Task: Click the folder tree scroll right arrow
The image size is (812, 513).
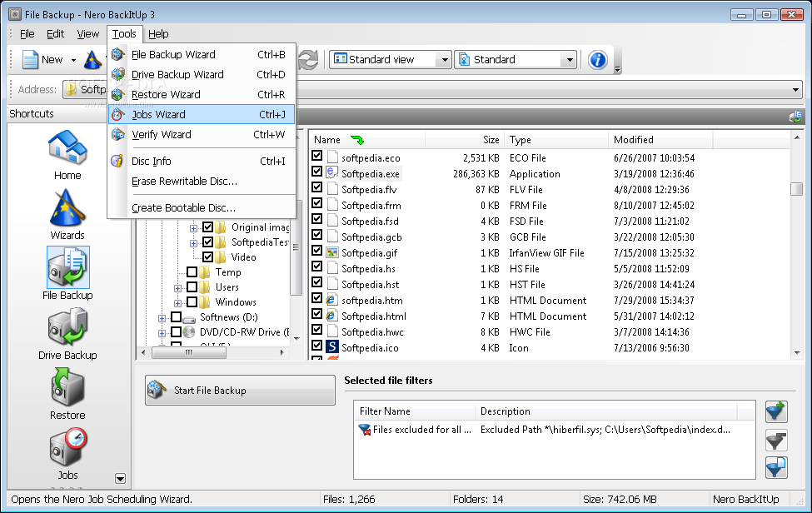Action: pyautogui.click(x=281, y=352)
